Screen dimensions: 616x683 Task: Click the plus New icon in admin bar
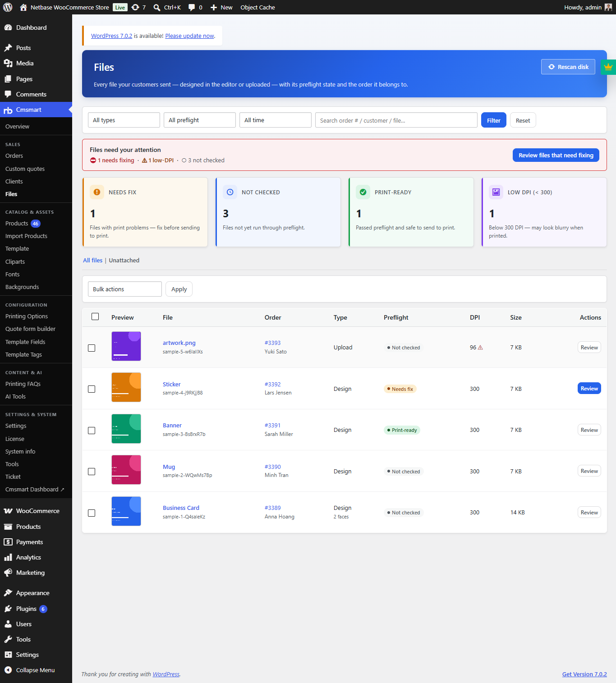coord(214,8)
